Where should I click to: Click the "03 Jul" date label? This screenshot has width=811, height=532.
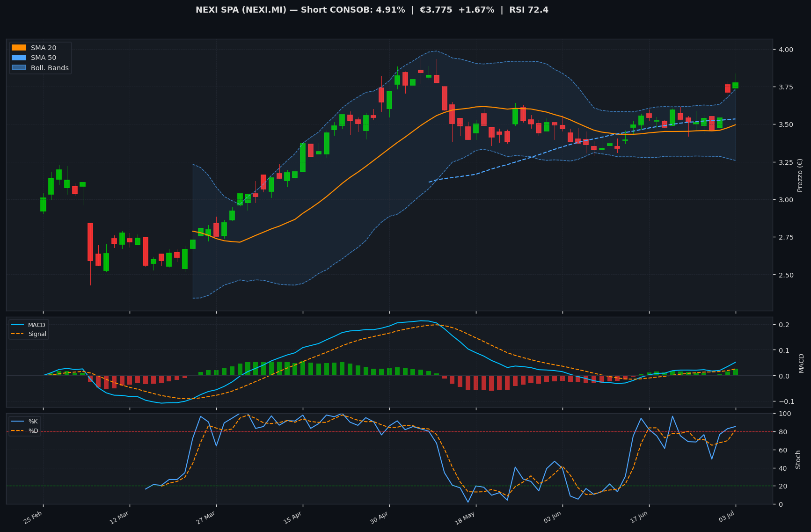[727, 517]
